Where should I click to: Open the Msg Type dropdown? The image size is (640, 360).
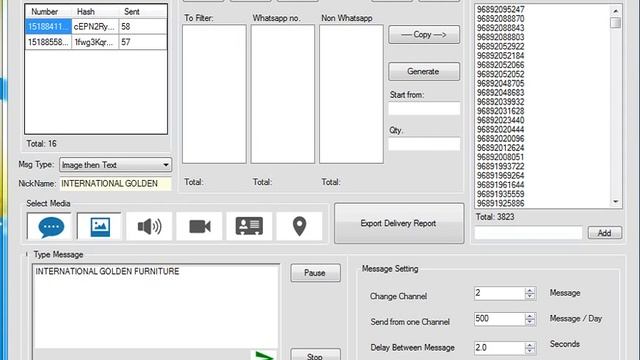(116, 165)
